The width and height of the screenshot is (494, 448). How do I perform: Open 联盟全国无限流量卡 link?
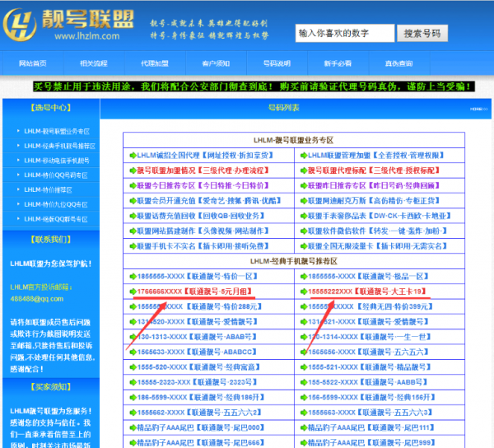(x=378, y=246)
